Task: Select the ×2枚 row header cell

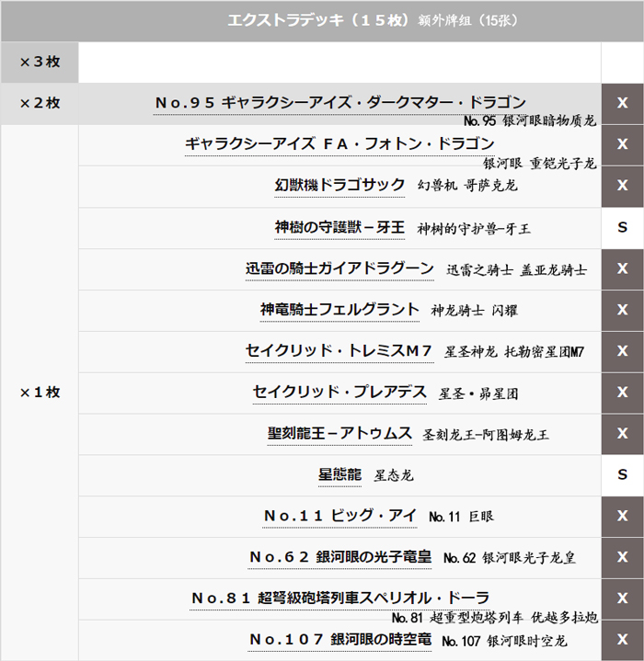Action: 40,104
